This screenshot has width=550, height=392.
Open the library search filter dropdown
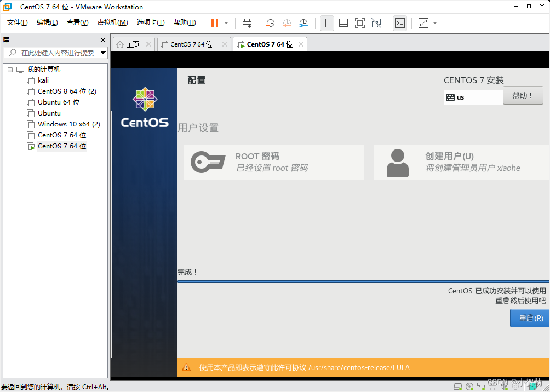103,53
